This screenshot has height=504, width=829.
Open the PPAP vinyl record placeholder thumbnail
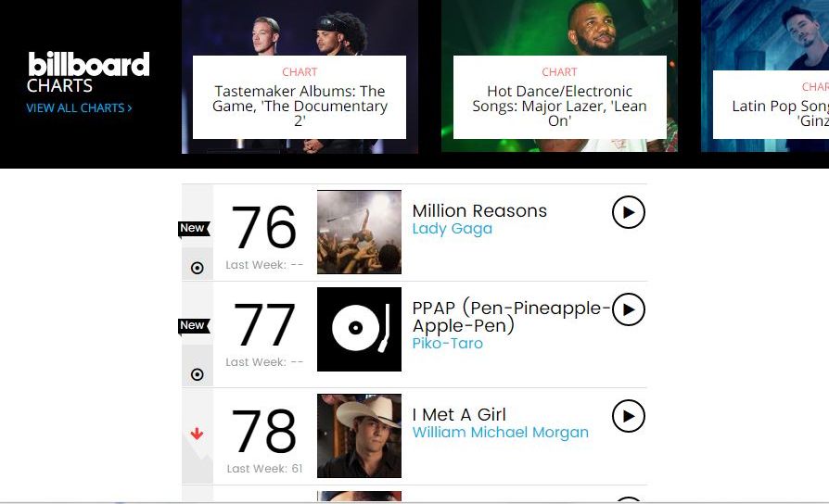[x=359, y=329]
